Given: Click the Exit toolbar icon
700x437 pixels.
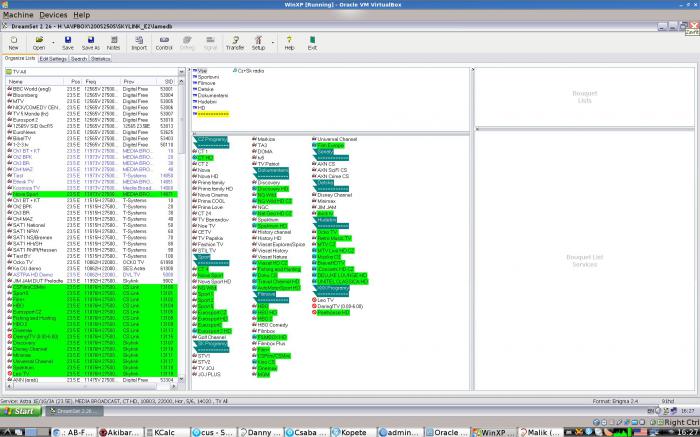Looking at the screenshot, I should (x=312, y=43).
